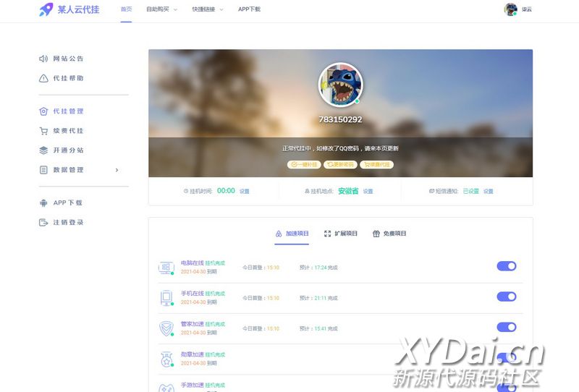Click the 管家加速 item name
The image size is (579, 392).
tap(192, 324)
